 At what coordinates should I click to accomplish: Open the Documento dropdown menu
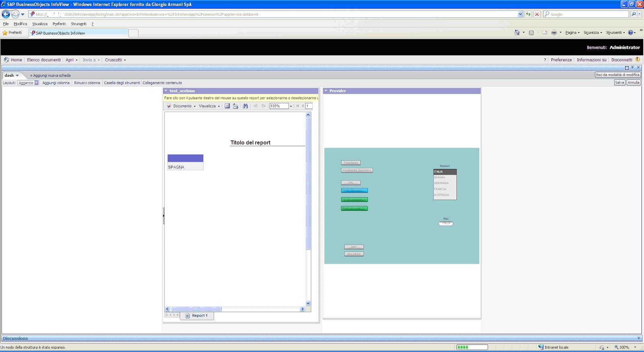[x=184, y=106]
